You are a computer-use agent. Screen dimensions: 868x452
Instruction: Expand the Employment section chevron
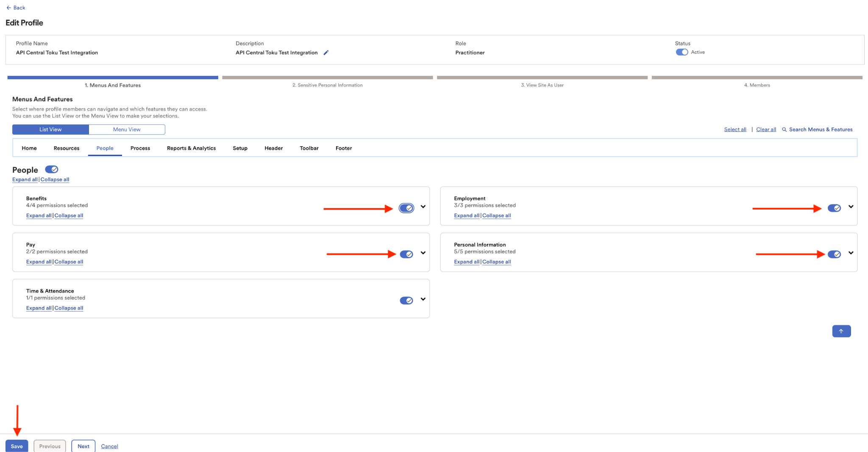tap(851, 207)
